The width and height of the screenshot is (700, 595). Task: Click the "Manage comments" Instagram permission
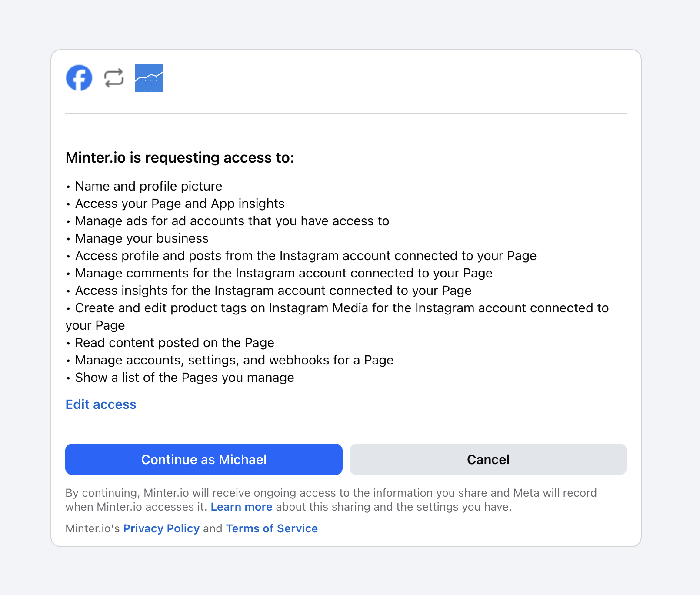(x=283, y=273)
